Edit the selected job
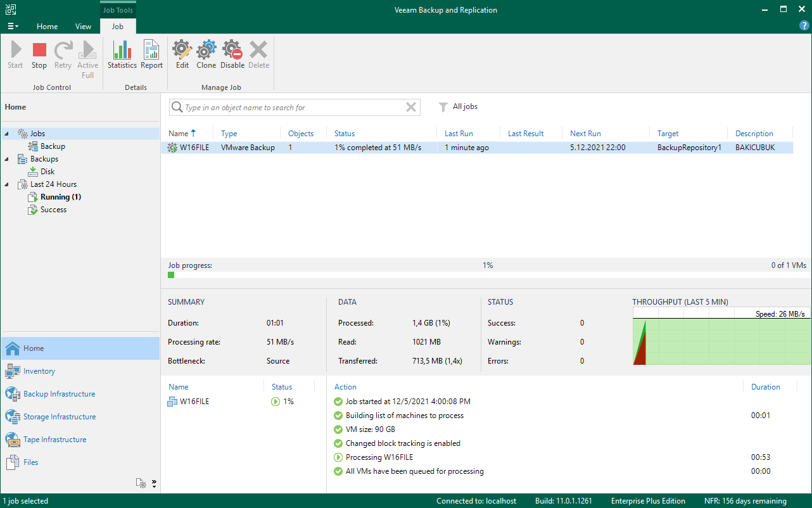The image size is (812, 508). tap(182, 54)
